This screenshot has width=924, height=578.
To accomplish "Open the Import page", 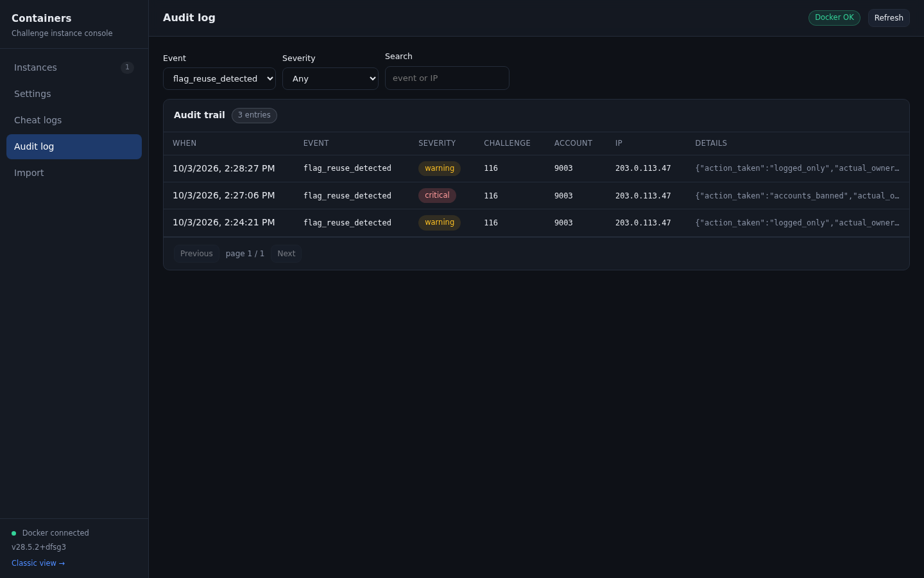I will click(74, 173).
